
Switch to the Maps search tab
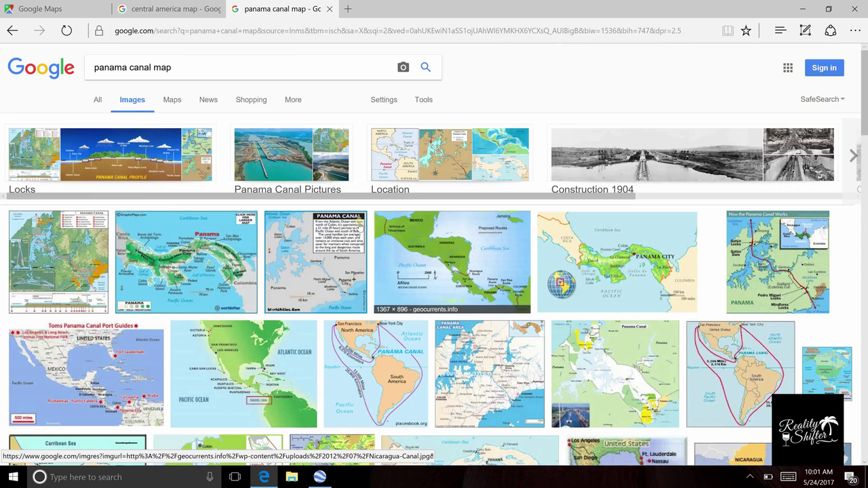click(x=172, y=100)
